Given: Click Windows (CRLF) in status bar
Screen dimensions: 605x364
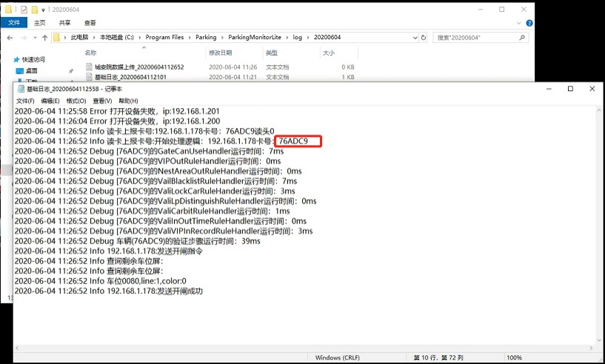Looking at the screenshot, I should click(x=337, y=357).
